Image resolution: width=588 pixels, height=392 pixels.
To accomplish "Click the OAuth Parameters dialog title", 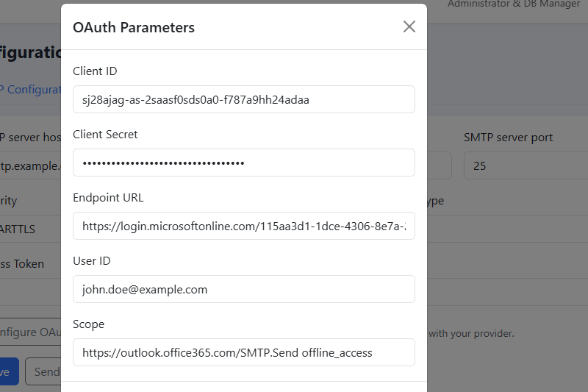I will [x=134, y=27].
